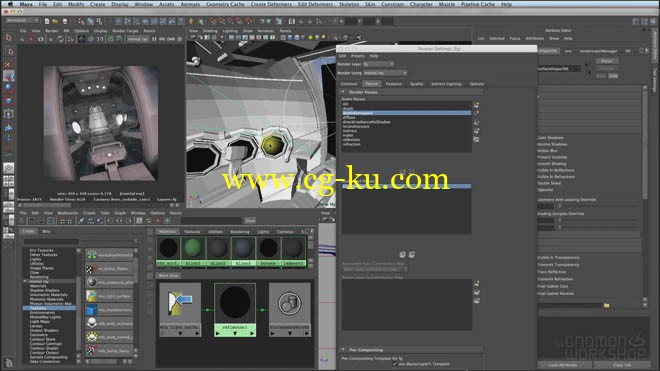Switch to Quality tab in Render Settings

click(x=416, y=84)
